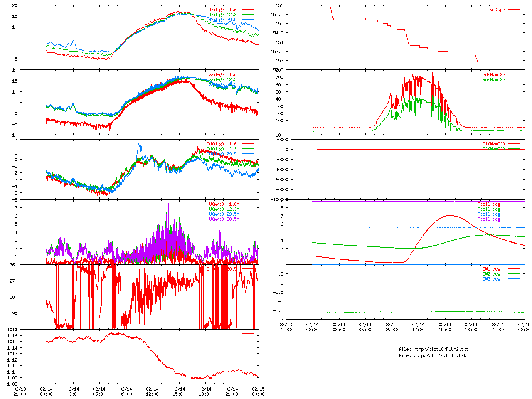Click the /tmp//plot10/FLUX2.txt file text
This screenshot has height=399, width=532.
click(x=433, y=349)
